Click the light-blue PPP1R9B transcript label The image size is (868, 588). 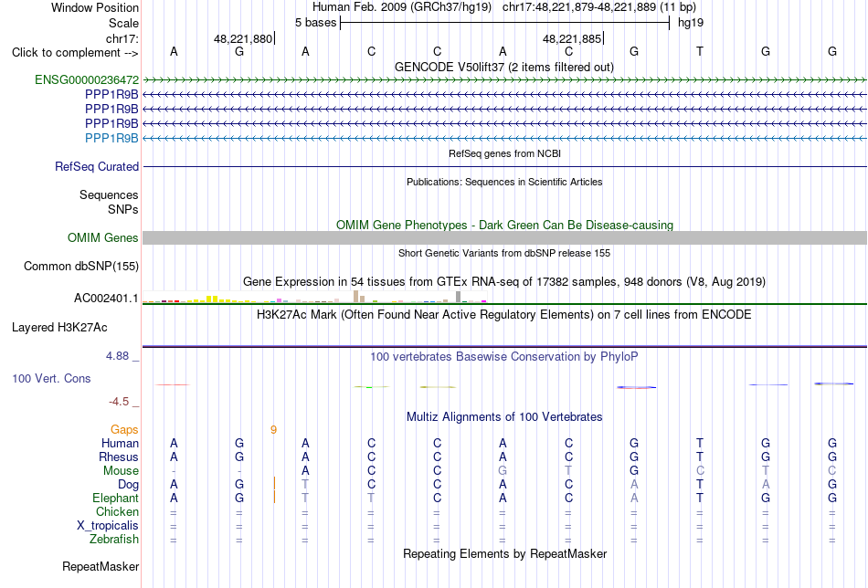pos(111,138)
